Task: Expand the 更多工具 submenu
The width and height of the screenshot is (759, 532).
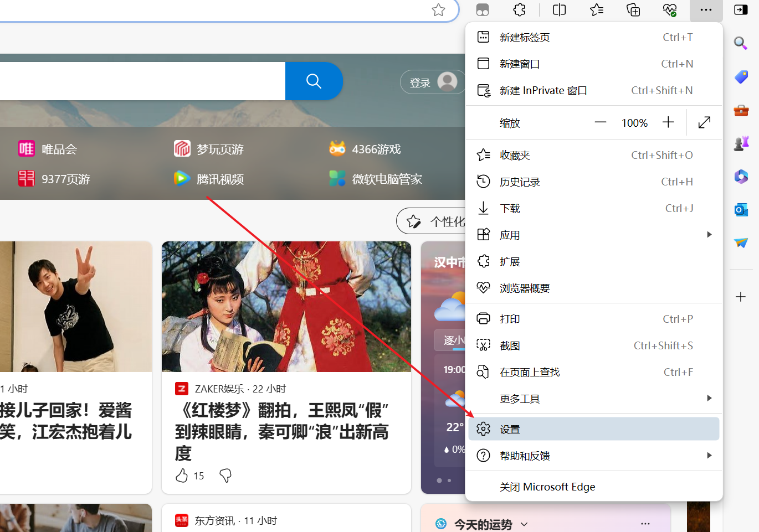Action: coord(710,398)
